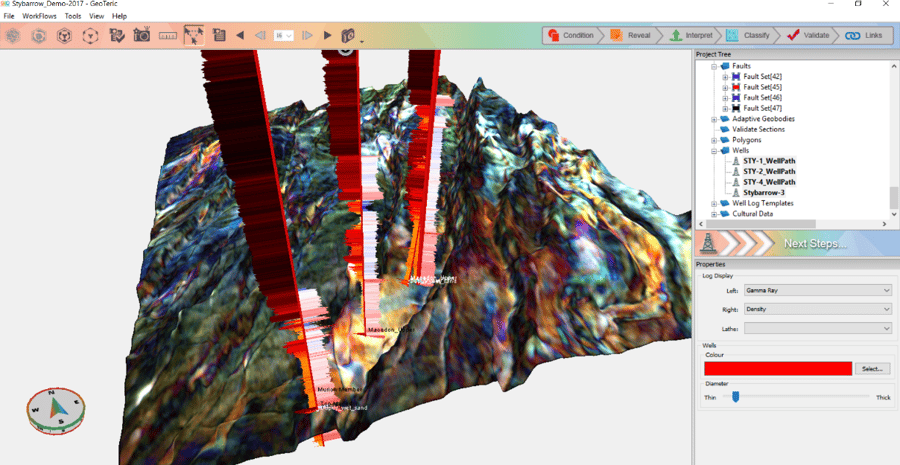900x465 pixels.
Task: Select the ruler measurement tool
Action: click(168, 36)
